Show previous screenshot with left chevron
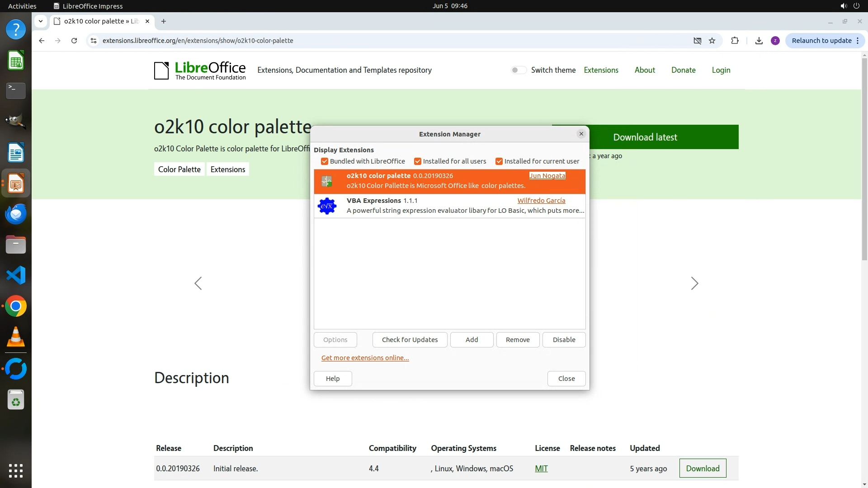The width and height of the screenshot is (868, 488). (x=198, y=283)
